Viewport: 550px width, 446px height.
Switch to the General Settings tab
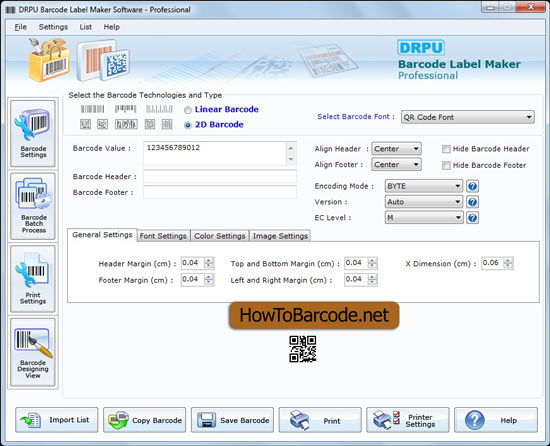[102, 235]
